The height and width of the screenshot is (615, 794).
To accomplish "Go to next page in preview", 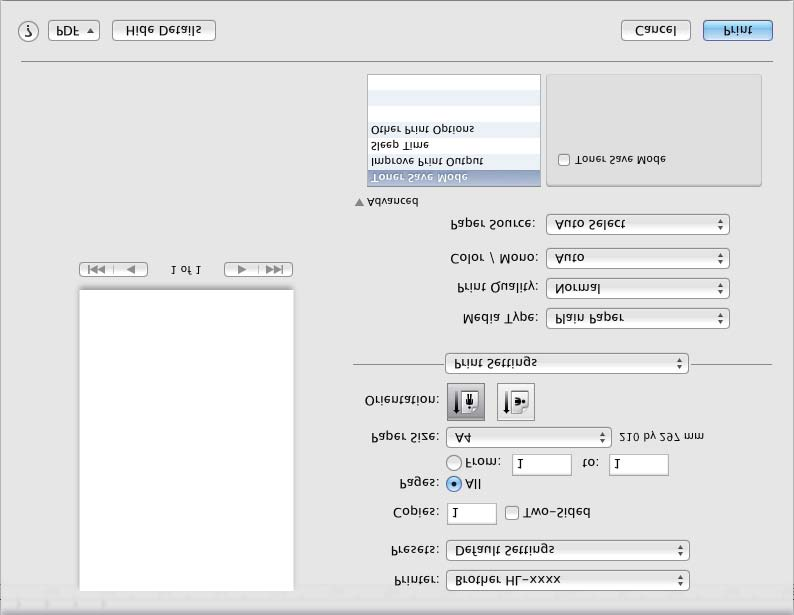I will pos(241,269).
